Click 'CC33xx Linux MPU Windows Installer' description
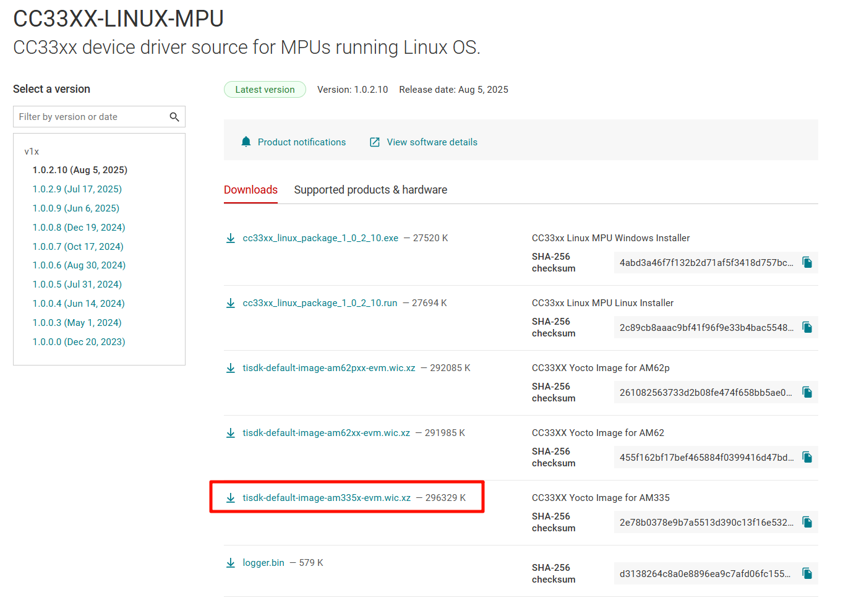Viewport: 843px width, 616px height. click(x=611, y=238)
